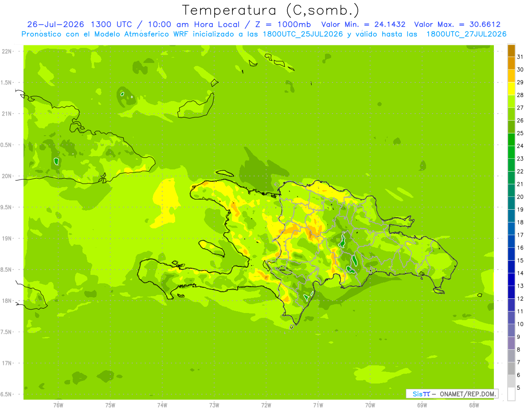
Task: Click the purple legend swatch between 8 and 9
Action: [511, 343]
